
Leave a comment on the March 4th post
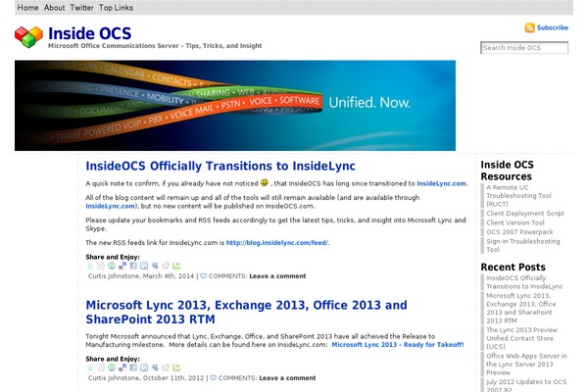(x=277, y=276)
